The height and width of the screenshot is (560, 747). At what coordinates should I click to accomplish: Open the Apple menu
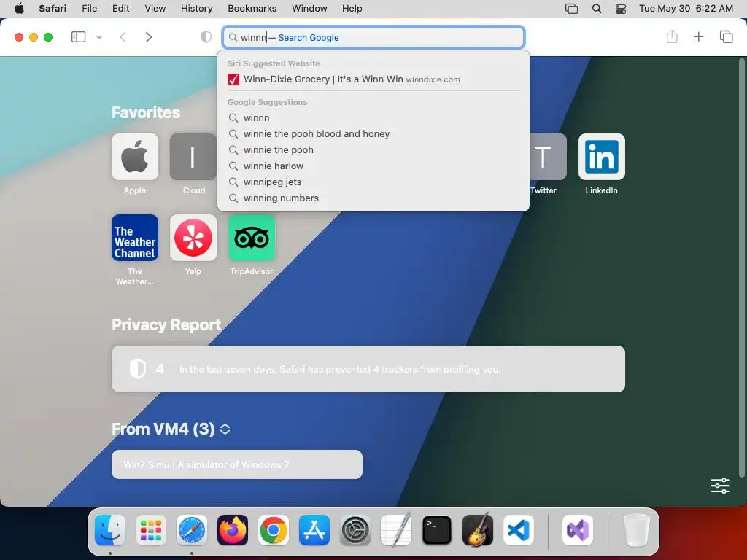[19, 8]
